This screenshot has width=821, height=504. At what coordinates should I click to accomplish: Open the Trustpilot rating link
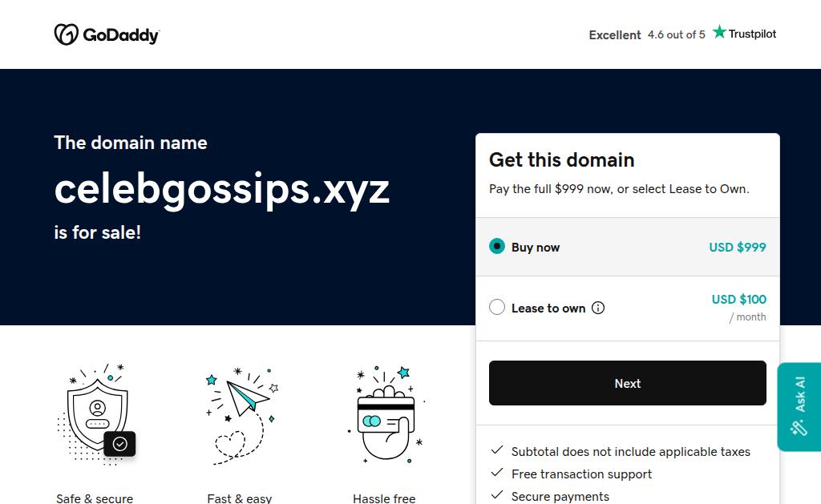682,34
